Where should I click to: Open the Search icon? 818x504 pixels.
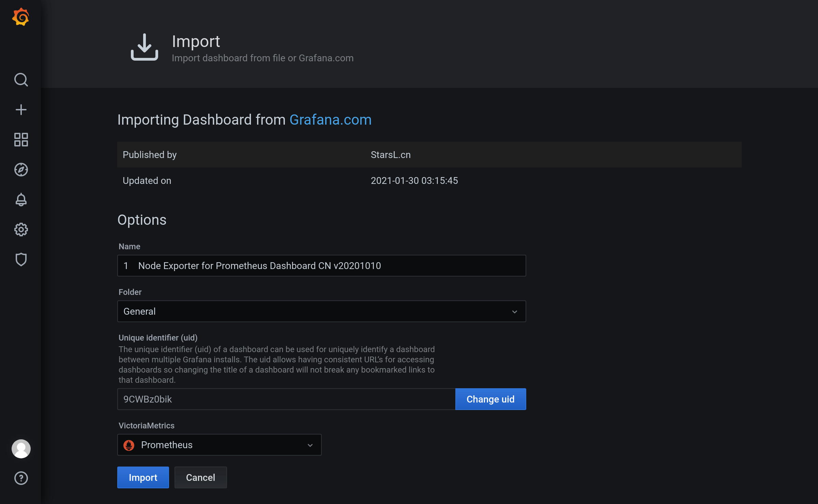click(20, 80)
